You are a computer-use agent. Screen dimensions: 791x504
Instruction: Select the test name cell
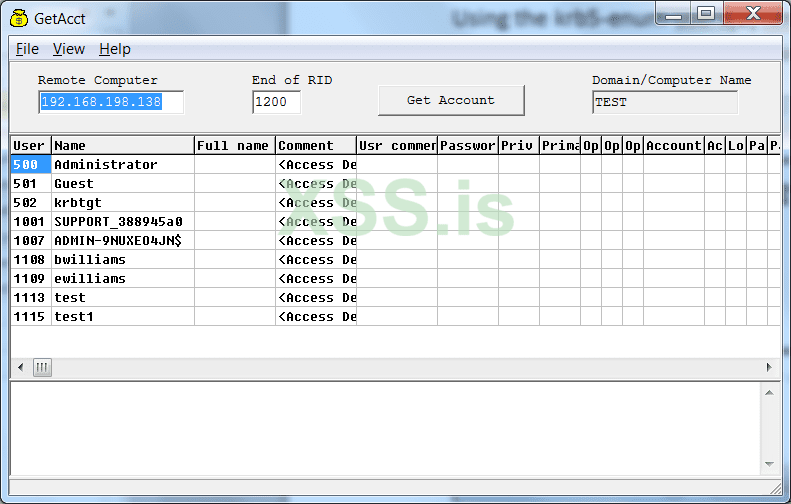click(x=123, y=298)
